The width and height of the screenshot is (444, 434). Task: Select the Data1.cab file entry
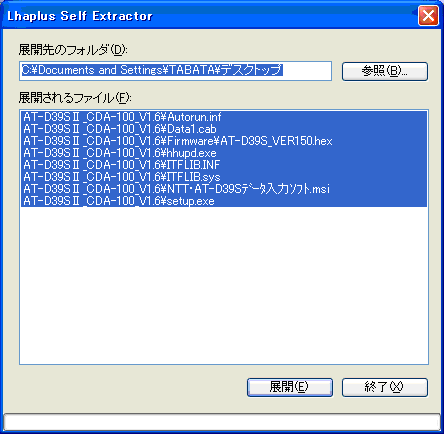click(224, 129)
